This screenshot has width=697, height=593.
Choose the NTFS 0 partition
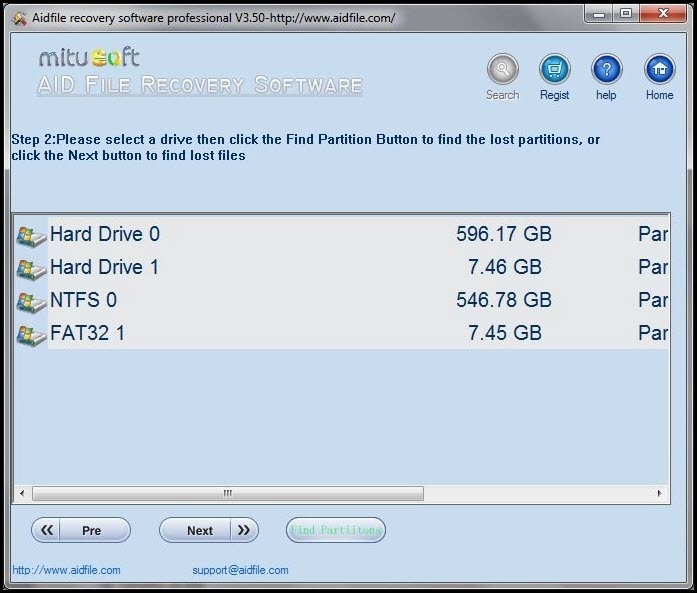[x=341, y=300]
